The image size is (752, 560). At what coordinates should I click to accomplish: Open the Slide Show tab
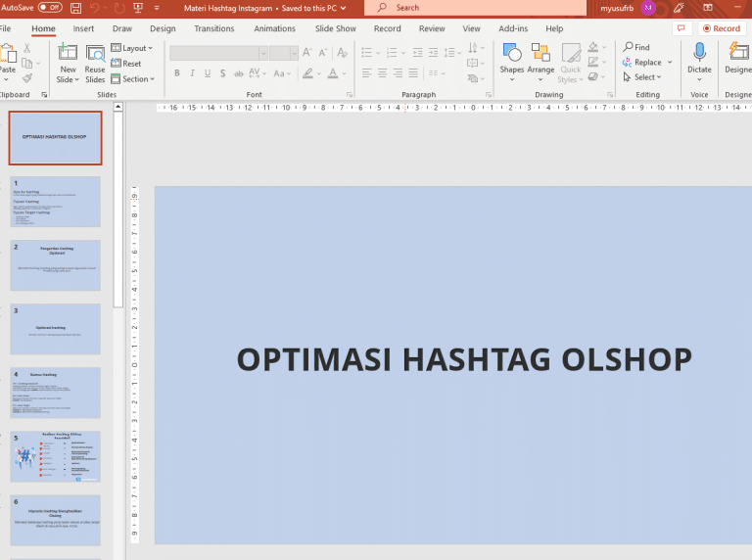(335, 28)
